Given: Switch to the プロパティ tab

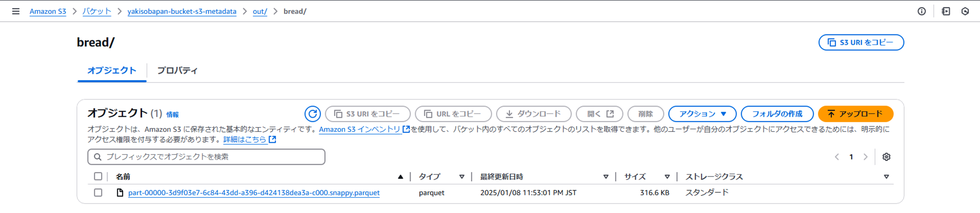Looking at the screenshot, I should tap(177, 70).
